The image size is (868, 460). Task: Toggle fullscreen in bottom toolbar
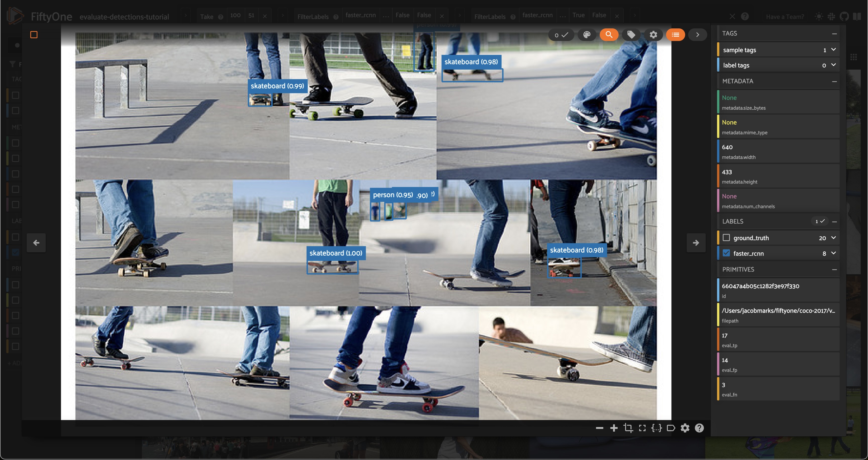click(642, 428)
